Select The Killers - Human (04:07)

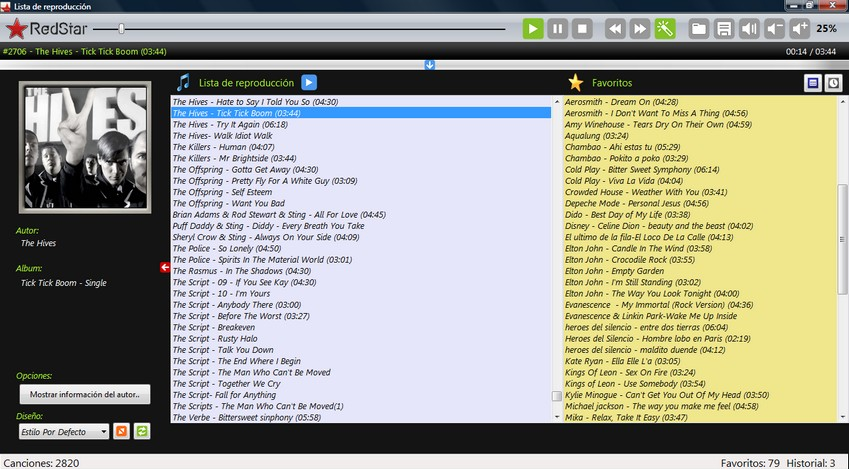tap(361, 147)
